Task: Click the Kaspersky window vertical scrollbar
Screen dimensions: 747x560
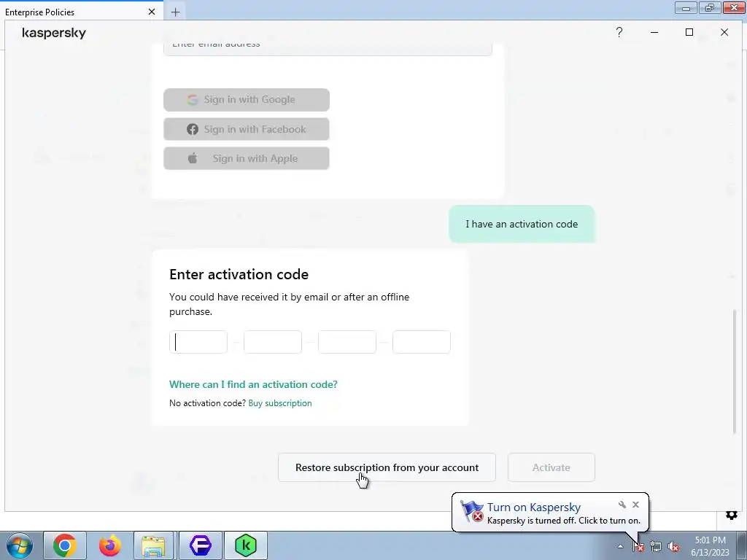Action: tap(734, 371)
